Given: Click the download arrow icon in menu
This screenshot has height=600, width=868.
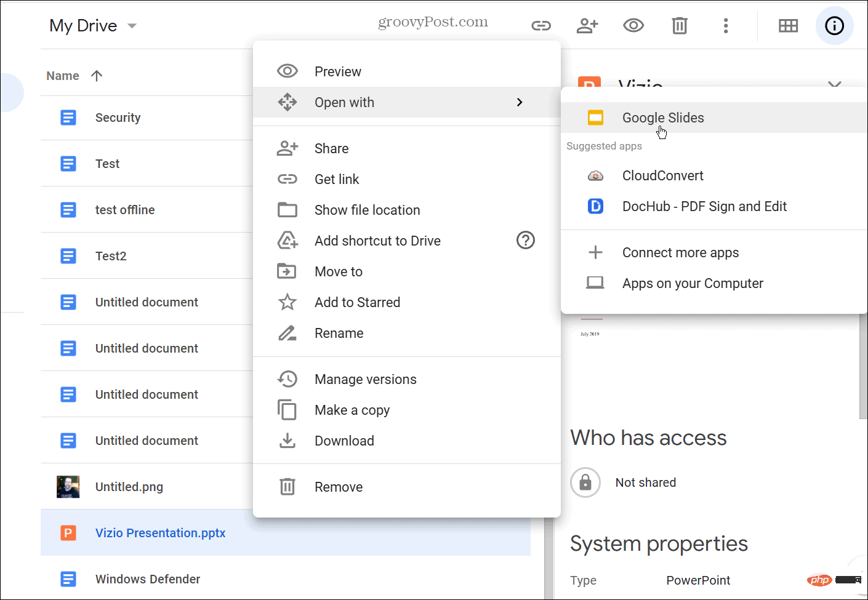Looking at the screenshot, I should coord(287,441).
